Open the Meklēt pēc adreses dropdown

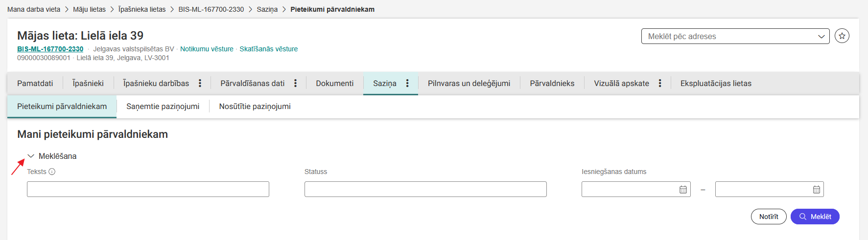(735, 36)
